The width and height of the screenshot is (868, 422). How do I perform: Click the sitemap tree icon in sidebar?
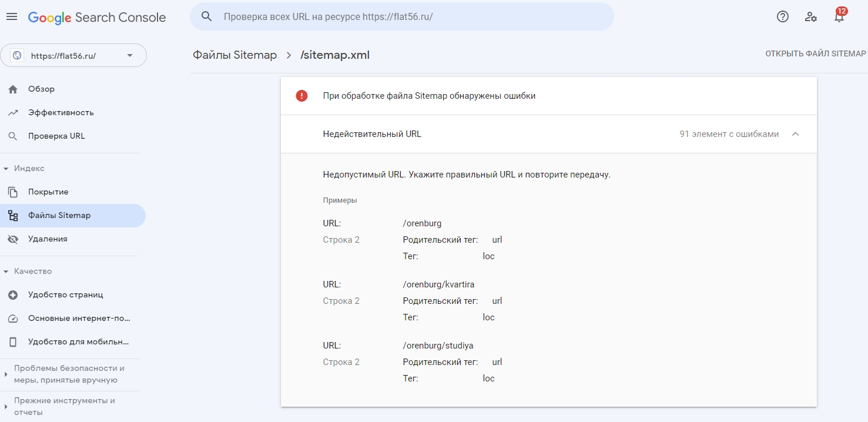click(x=13, y=216)
